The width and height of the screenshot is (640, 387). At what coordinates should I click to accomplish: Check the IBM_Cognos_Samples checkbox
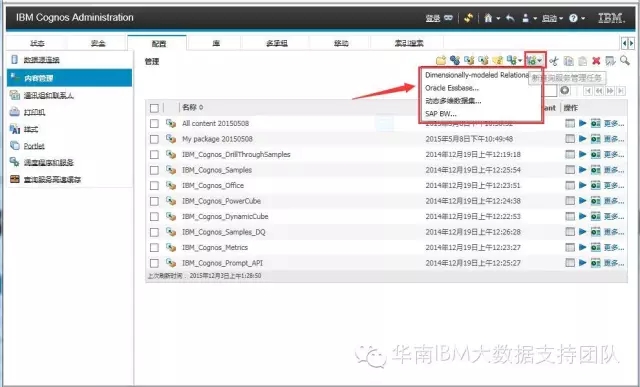pyautogui.click(x=154, y=170)
